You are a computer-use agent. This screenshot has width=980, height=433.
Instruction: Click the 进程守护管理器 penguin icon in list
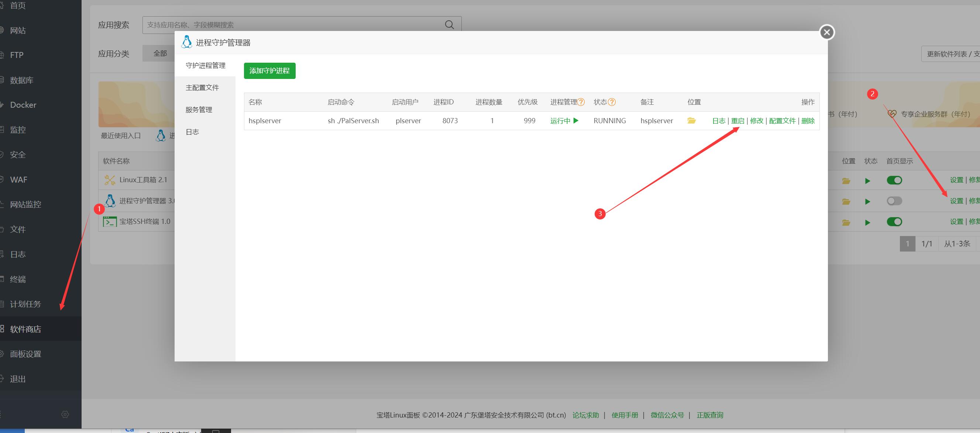tap(110, 200)
